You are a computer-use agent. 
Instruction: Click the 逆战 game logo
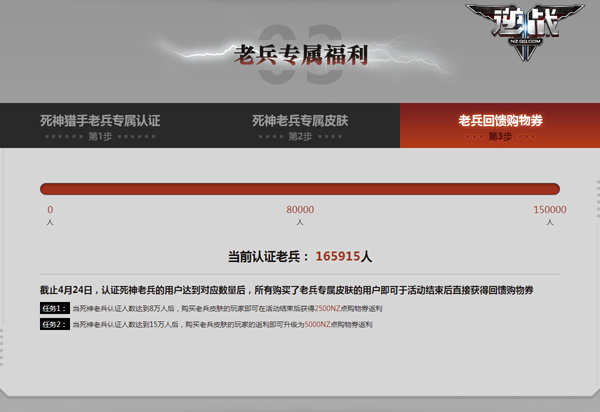click(524, 30)
